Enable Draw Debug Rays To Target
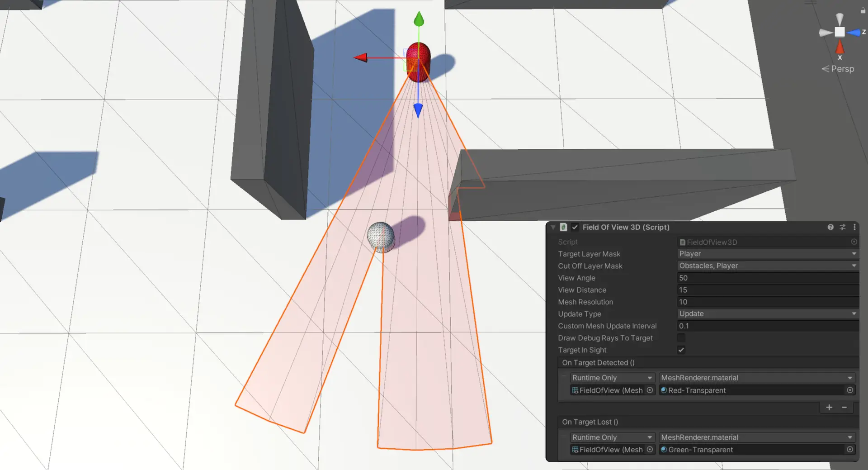The height and width of the screenshot is (470, 868). point(681,338)
